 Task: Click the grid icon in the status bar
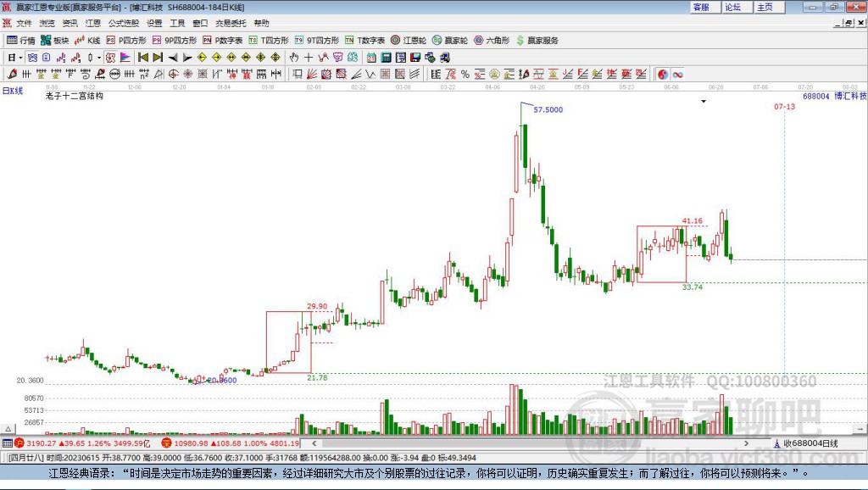tap(7, 443)
